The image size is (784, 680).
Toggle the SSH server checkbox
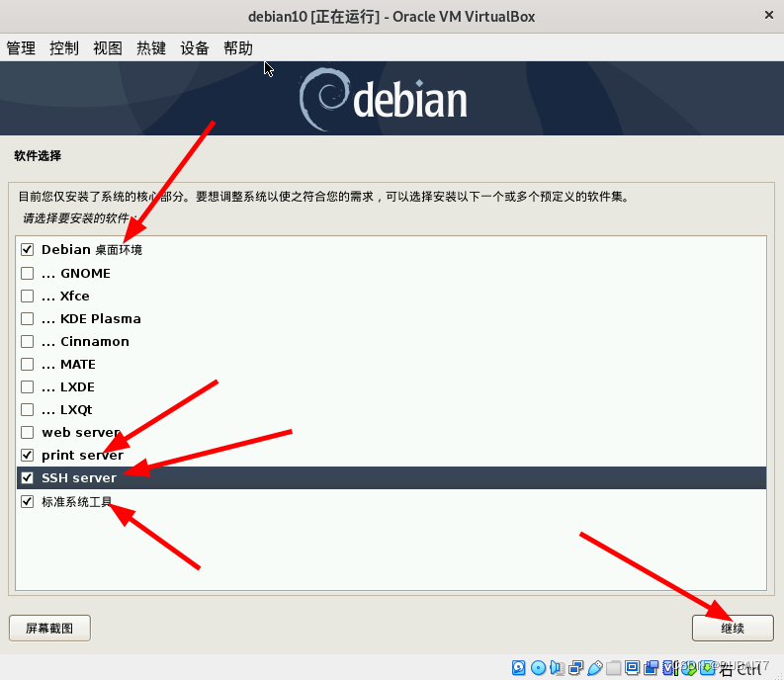pyautogui.click(x=27, y=478)
